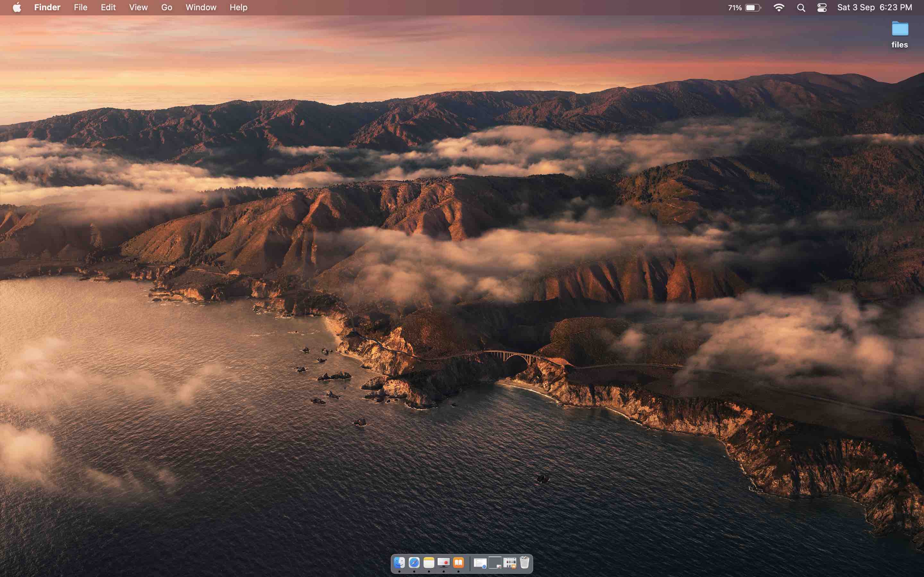Image resolution: width=924 pixels, height=577 pixels.
Task: Click the date and time clock
Action: click(x=874, y=8)
